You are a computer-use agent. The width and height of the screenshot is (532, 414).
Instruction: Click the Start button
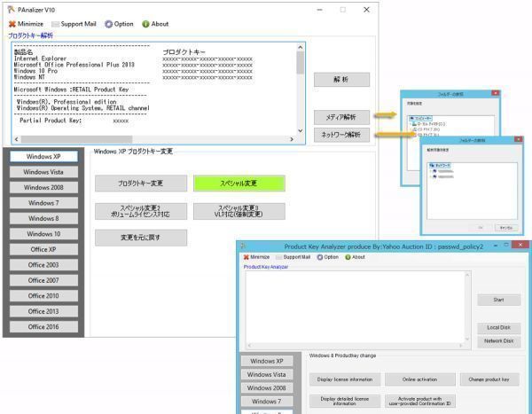(x=498, y=300)
